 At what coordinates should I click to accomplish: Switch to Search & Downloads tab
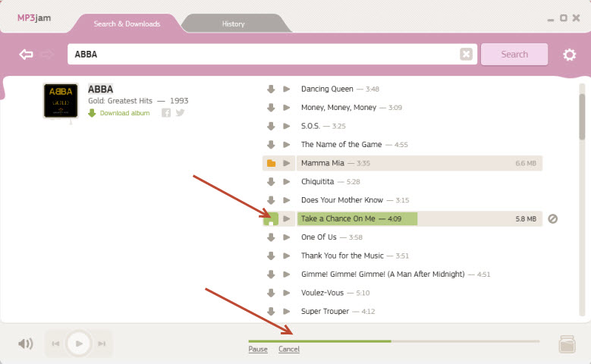click(127, 24)
